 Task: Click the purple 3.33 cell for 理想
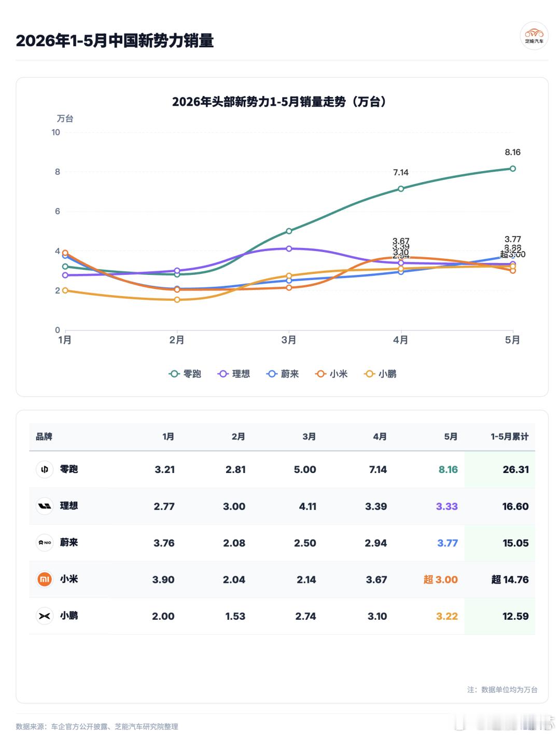click(447, 506)
